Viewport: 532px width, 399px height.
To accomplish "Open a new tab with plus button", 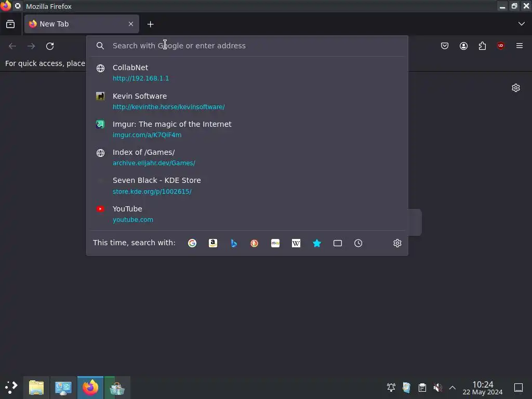I will (x=150, y=24).
